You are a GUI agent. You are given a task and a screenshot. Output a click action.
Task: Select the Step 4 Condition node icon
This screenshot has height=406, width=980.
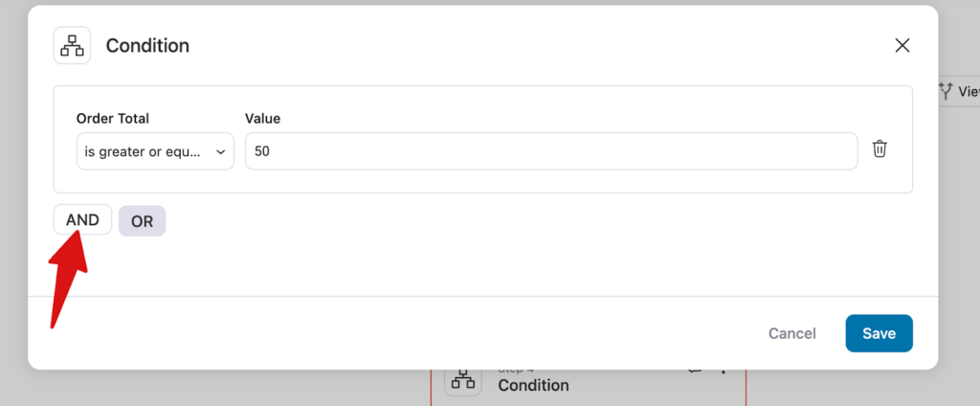463,378
